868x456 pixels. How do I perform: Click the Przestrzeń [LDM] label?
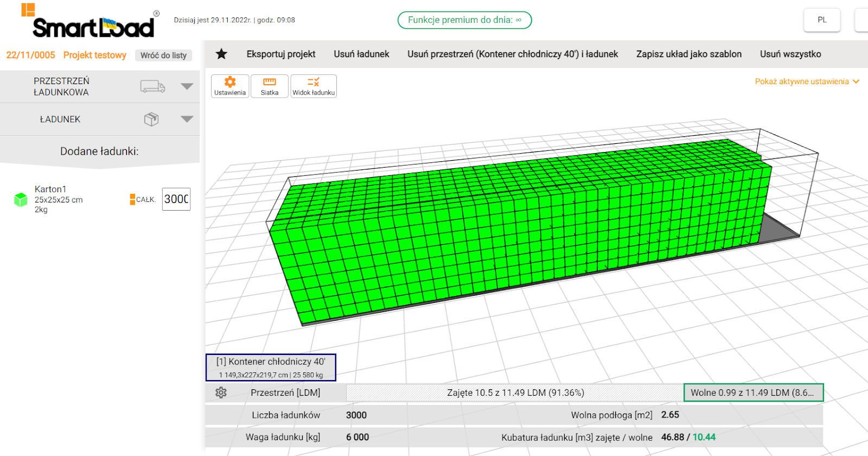[x=285, y=392]
